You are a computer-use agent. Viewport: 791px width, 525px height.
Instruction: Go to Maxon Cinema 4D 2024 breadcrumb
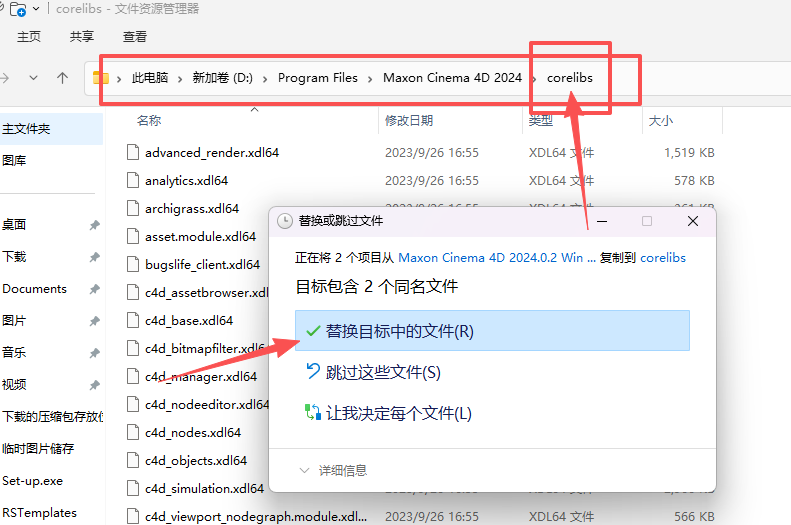tap(453, 78)
